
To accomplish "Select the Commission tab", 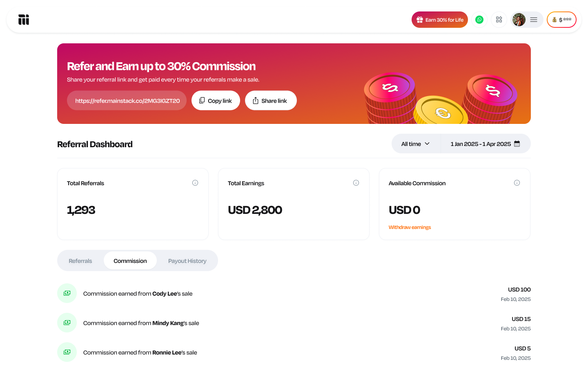I will click(130, 261).
